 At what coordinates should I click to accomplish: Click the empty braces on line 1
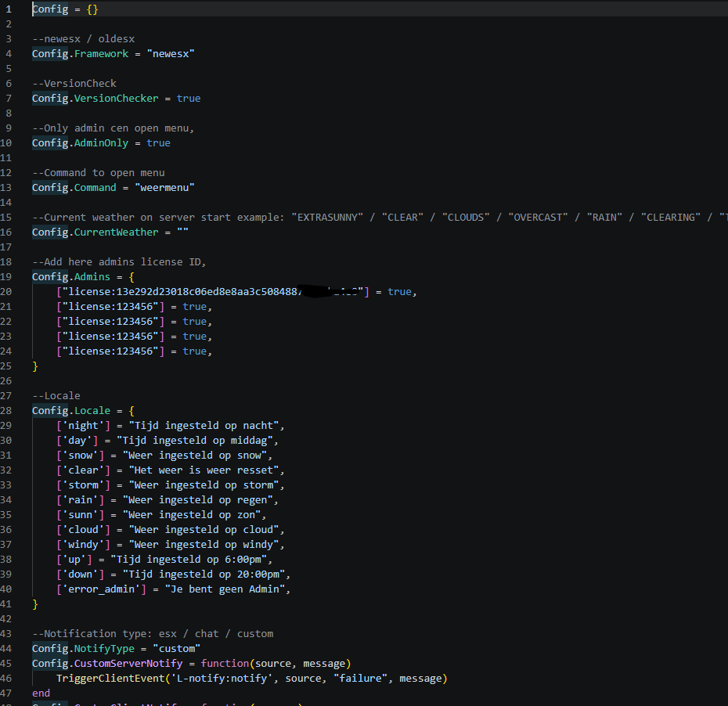(92, 9)
